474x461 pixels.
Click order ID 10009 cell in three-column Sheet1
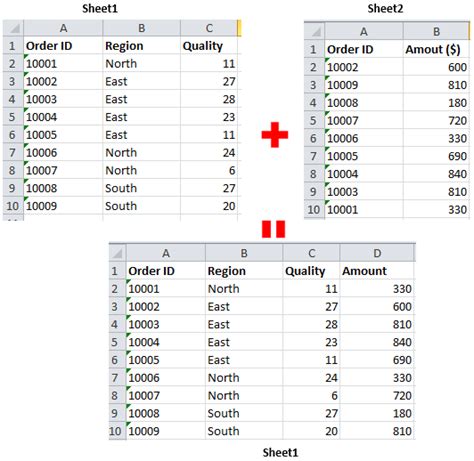coord(63,206)
